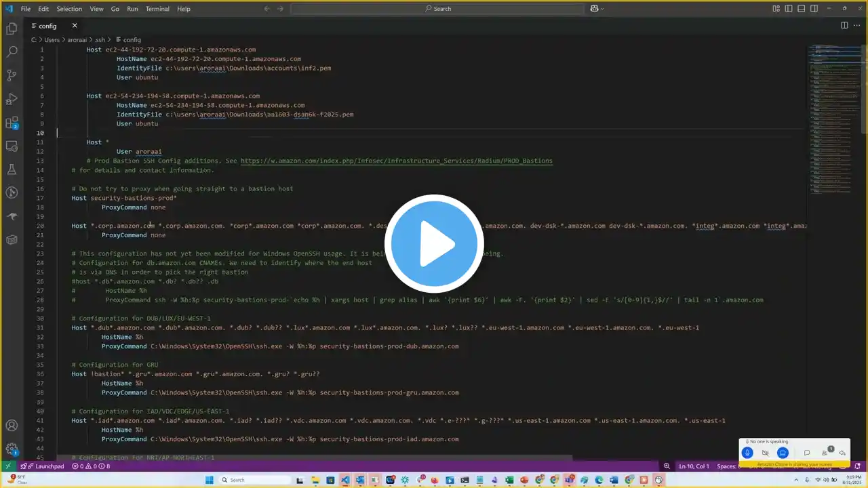
Task: Open the Run and Debug view
Action: [12, 99]
